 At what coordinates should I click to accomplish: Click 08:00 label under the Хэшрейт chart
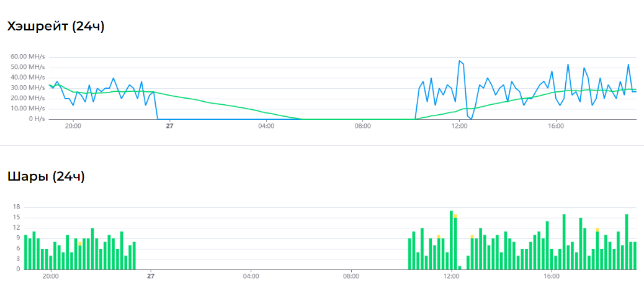pyautogui.click(x=363, y=126)
